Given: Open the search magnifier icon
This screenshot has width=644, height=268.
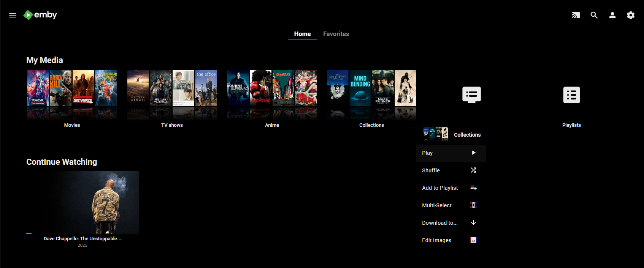Looking at the screenshot, I should 594,15.
